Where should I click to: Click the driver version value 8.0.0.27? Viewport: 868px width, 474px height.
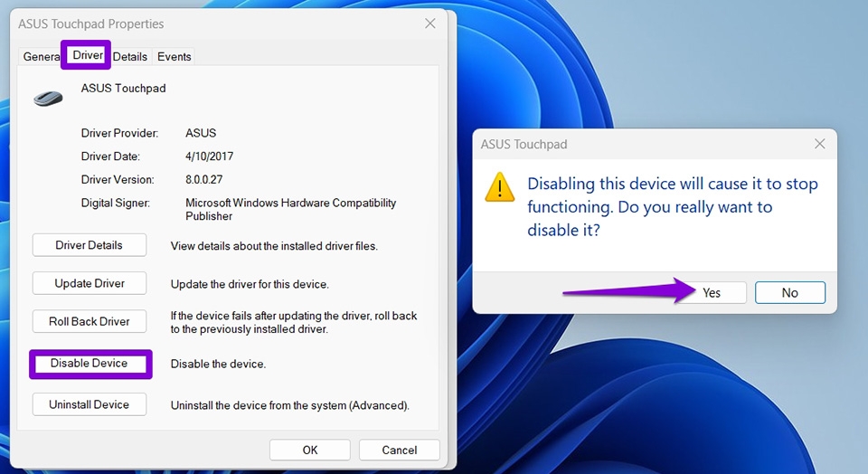[x=203, y=179]
